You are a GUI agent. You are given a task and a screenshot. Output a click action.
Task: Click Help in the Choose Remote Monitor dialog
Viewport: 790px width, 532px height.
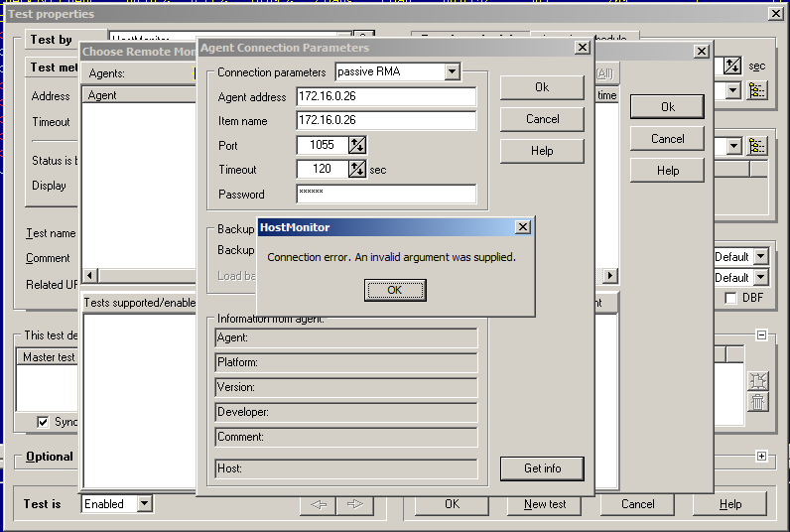pos(668,171)
